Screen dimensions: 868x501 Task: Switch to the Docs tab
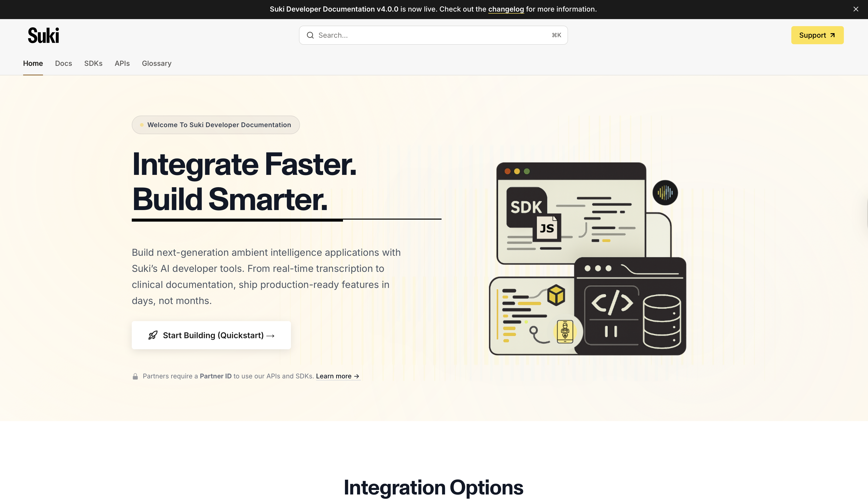63,63
